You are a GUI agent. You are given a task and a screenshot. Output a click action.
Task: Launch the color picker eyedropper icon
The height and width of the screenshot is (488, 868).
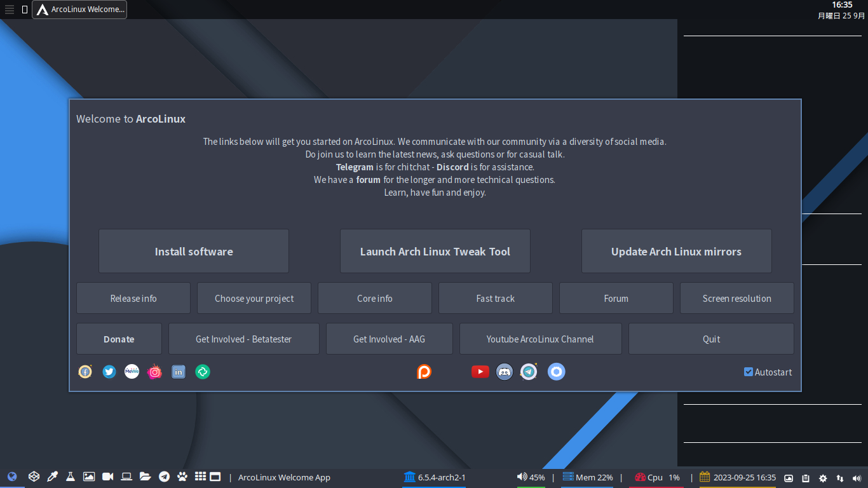click(x=53, y=477)
